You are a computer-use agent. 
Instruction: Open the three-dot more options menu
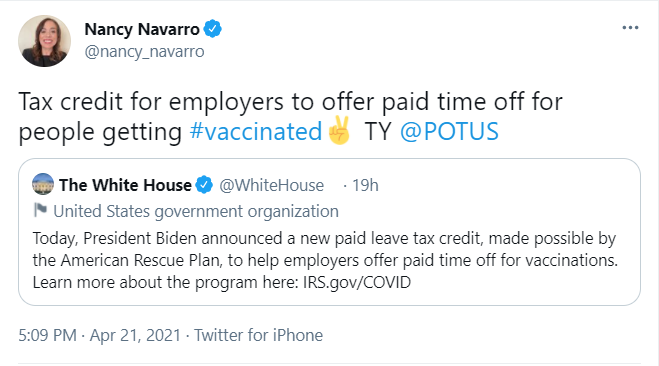(630, 28)
